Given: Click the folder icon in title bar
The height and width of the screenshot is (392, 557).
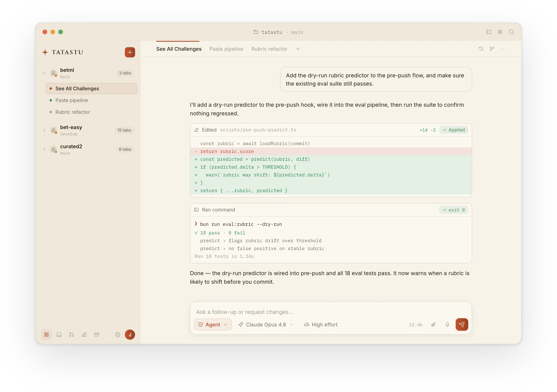Looking at the screenshot, I should point(256,32).
